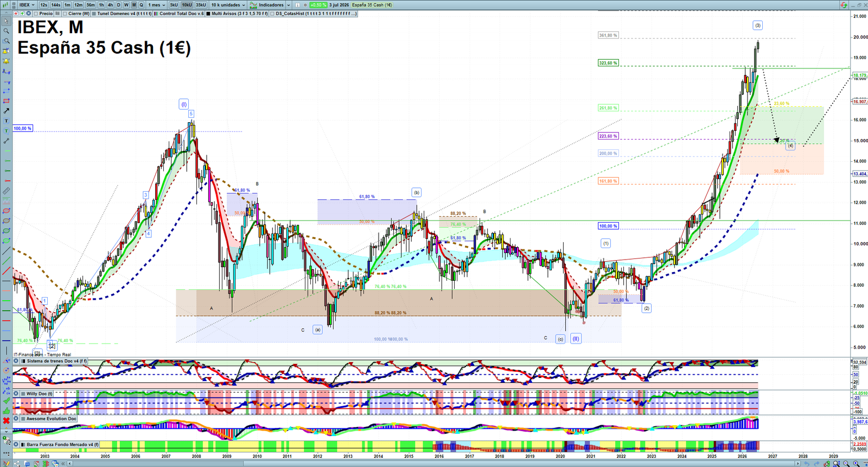Open the 1 mes period dropdown

[x=157, y=5]
